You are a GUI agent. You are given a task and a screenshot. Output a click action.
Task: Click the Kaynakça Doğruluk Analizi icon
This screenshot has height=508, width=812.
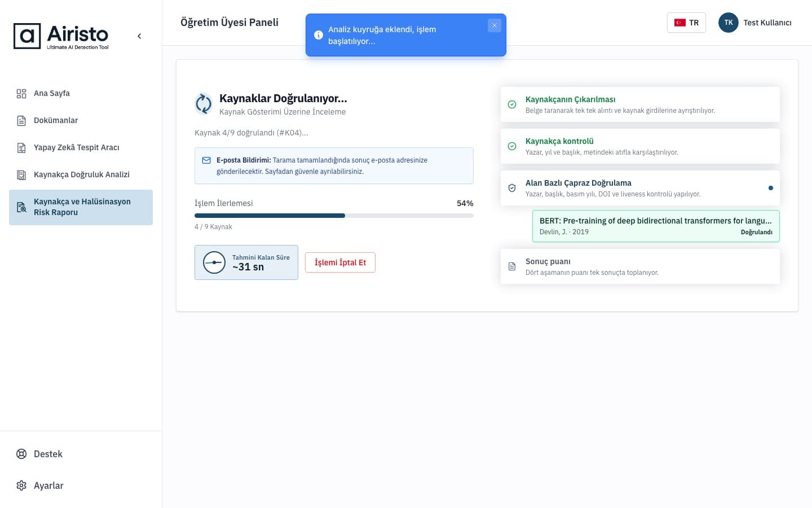(21, 175)
